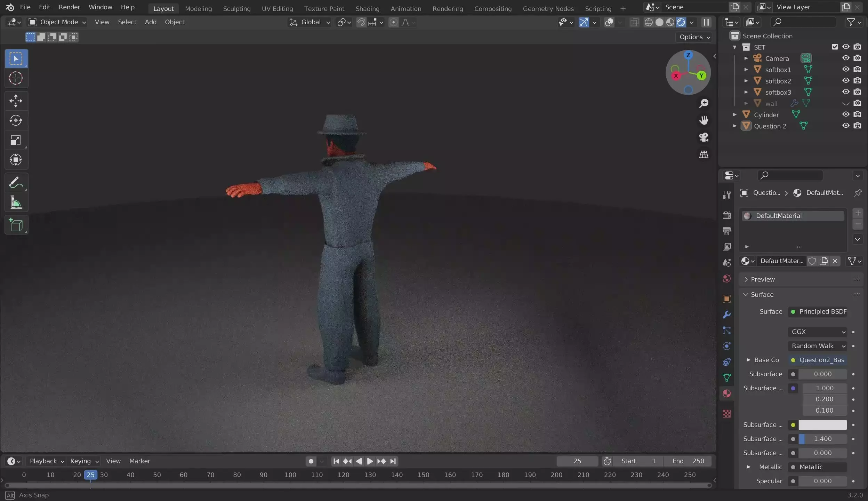Activate the Measure tool
868x501 pixels.
click(x=16, y=203)
